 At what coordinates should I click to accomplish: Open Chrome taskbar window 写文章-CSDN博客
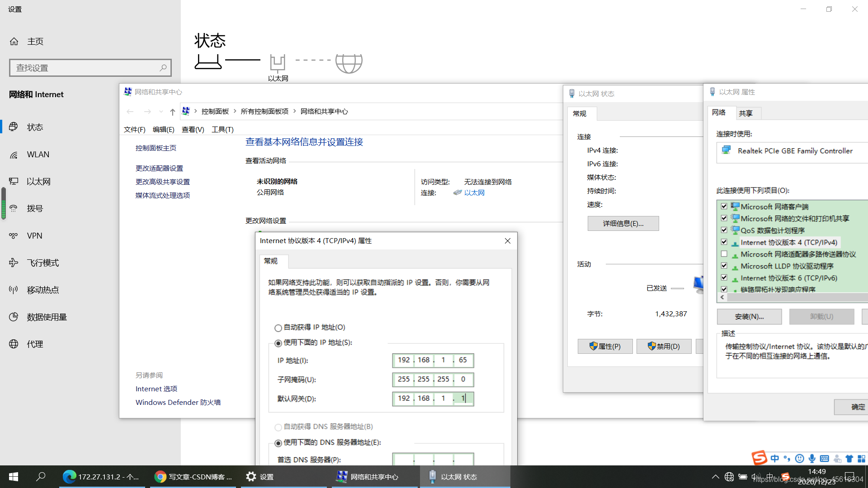(x=193, y=477)
